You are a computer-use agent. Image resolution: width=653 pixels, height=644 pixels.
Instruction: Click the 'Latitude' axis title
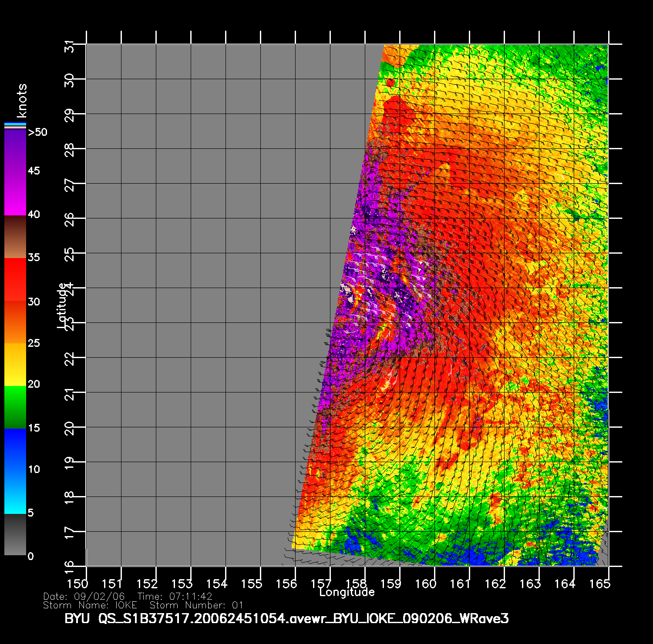(x=62, y=305)
